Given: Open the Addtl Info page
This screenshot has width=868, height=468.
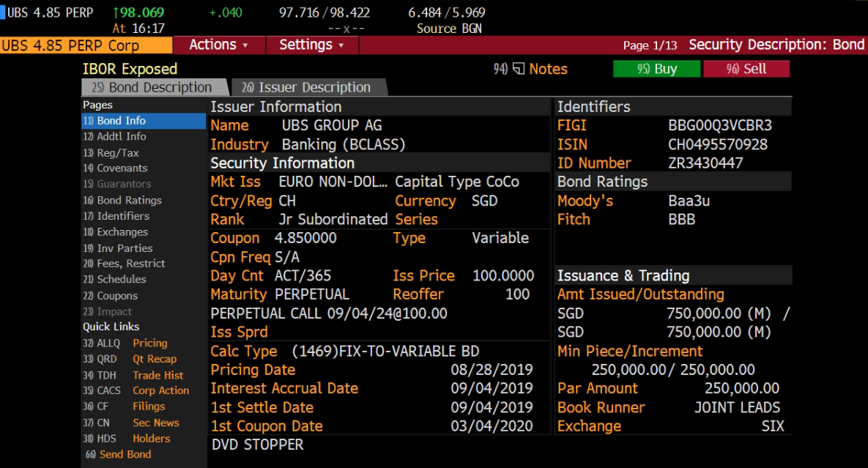Looking at the screenshot, I should [114, 137].
